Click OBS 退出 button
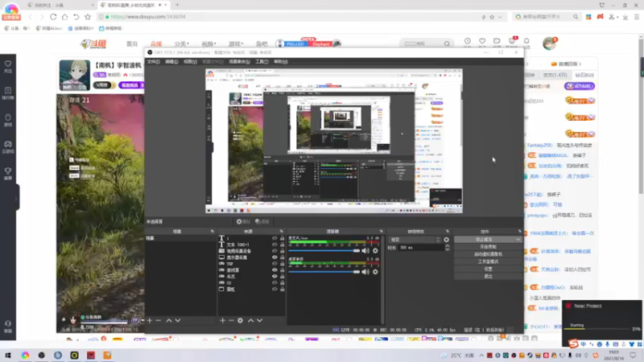Screen dimensions: 644x362 tap(488, 276)
